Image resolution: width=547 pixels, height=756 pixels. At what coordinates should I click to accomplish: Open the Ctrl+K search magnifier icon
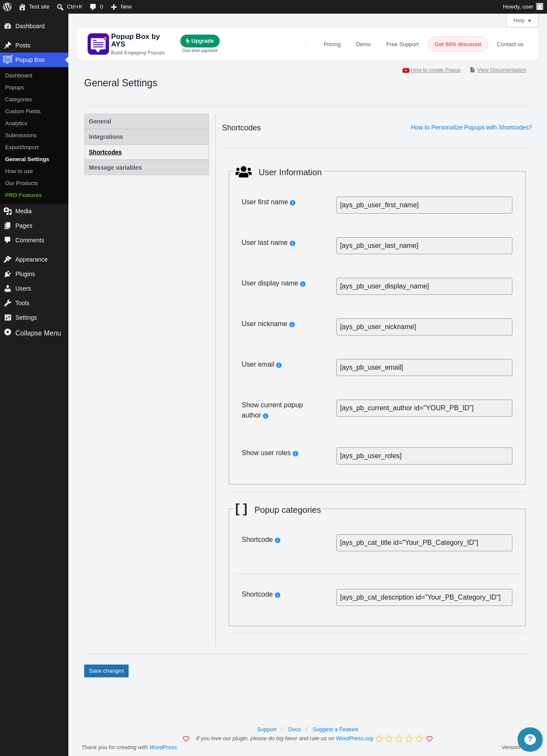pyautogui.click(x=60, y=7)
